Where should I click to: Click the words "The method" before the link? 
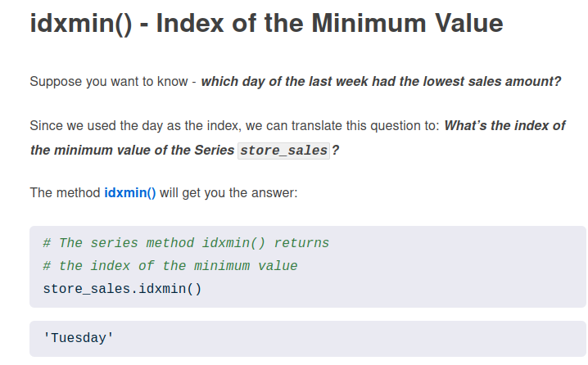[x=66, y=193]
